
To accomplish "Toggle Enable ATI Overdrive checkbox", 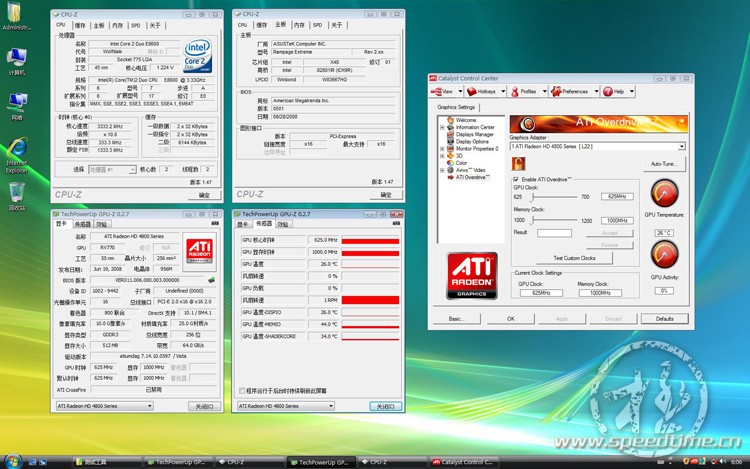I will pos(516,179).
